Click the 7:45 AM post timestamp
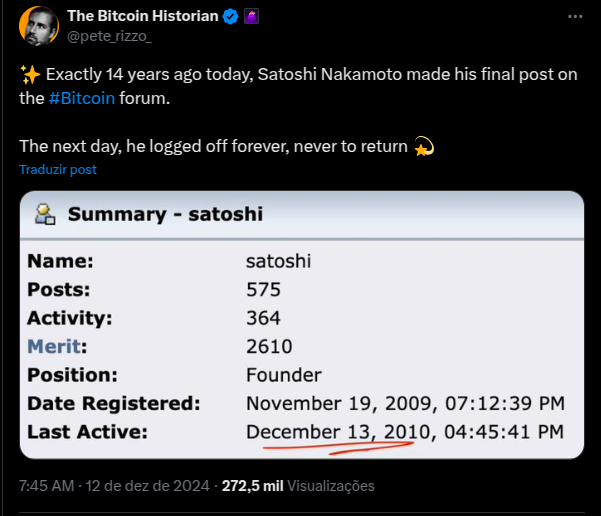 pos(46,486)
